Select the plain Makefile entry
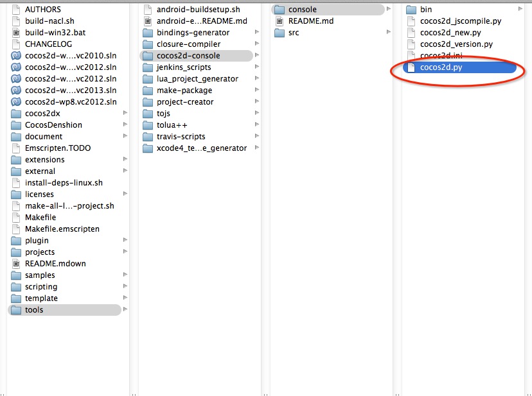The width and height of the screenshot is (532, 396). (40, 218)
